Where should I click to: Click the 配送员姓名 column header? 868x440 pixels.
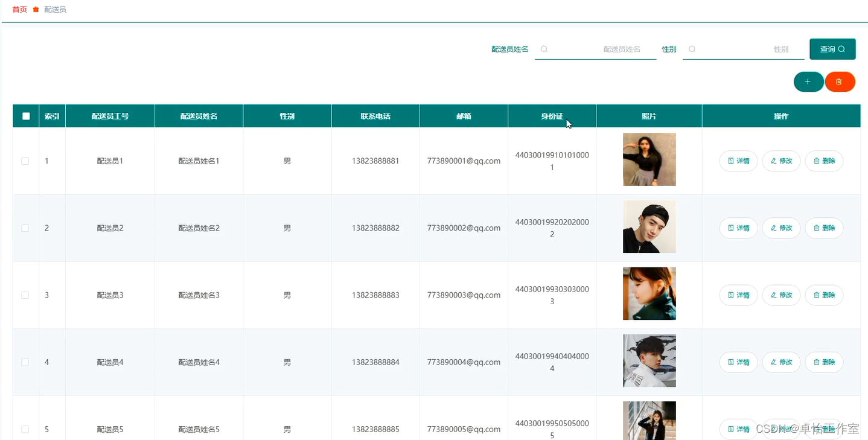[199, 116]
